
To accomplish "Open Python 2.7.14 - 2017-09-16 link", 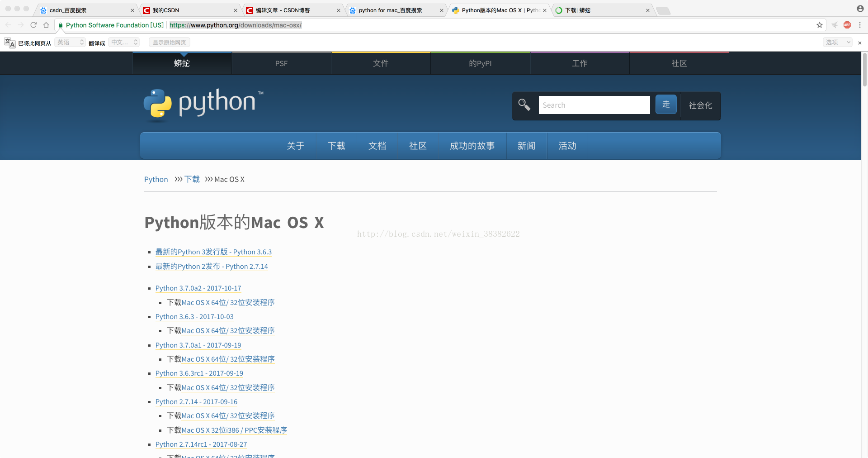I will tap(196, 401).
